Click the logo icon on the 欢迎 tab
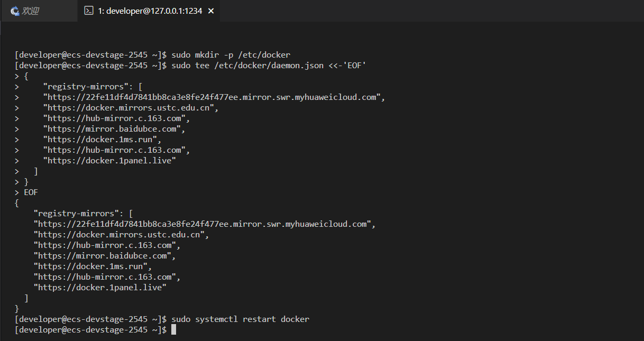 (15, 11)
